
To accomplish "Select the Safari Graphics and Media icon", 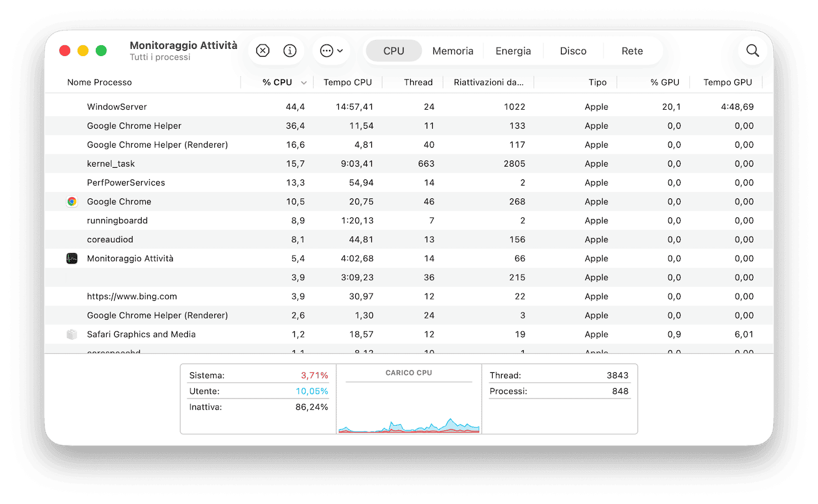I will (72, 334).
